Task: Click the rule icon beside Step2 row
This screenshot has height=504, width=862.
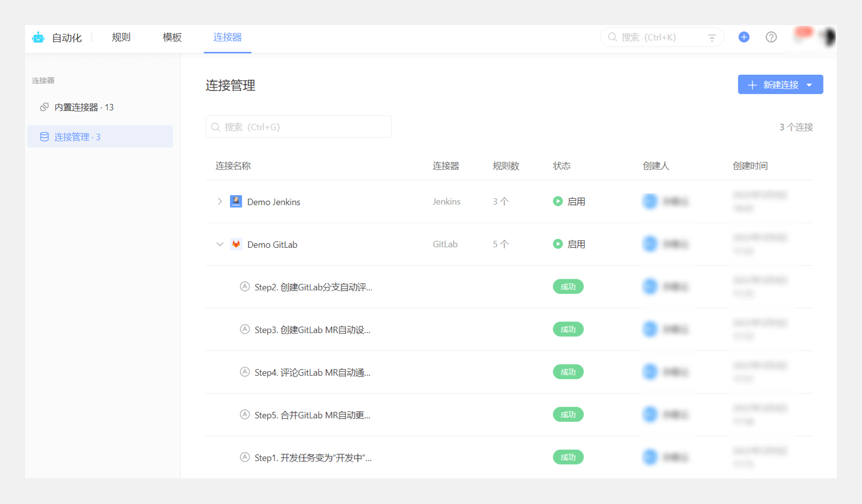Action: tap(244, 287)
